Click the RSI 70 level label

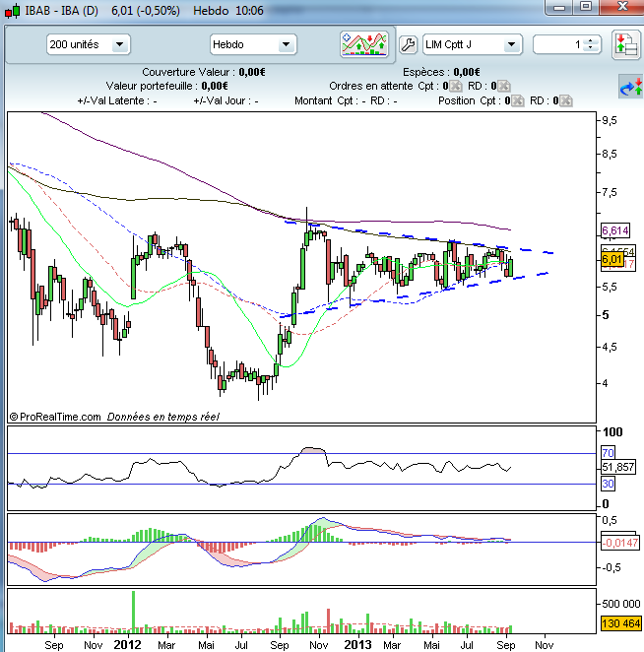(x=608, y=453)
